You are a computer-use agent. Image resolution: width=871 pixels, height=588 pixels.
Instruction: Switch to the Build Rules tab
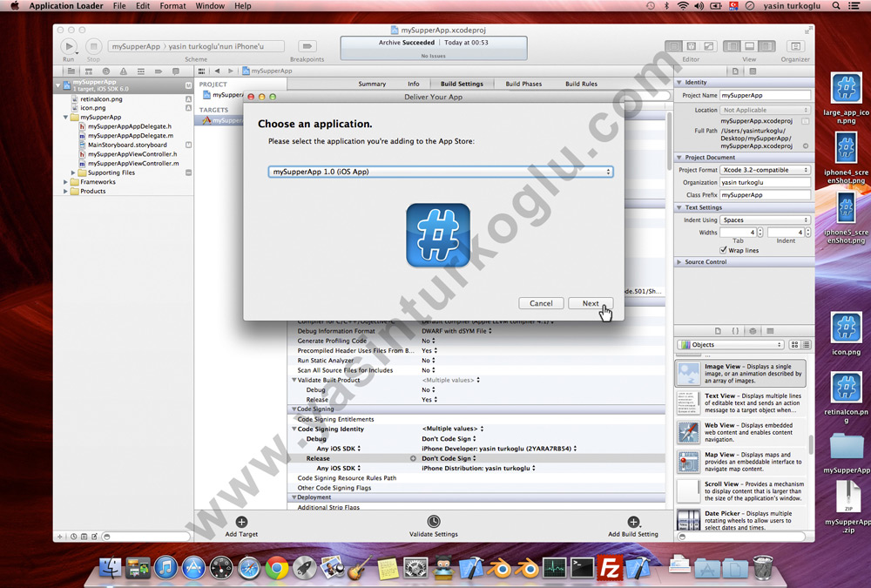tap(581, 84)
